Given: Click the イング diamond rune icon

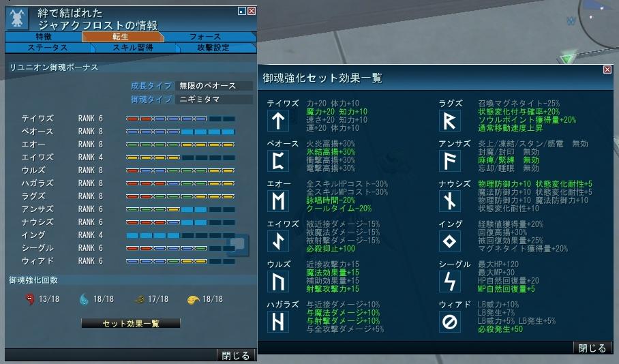Looking at the screenshot, I should [450, 241].
